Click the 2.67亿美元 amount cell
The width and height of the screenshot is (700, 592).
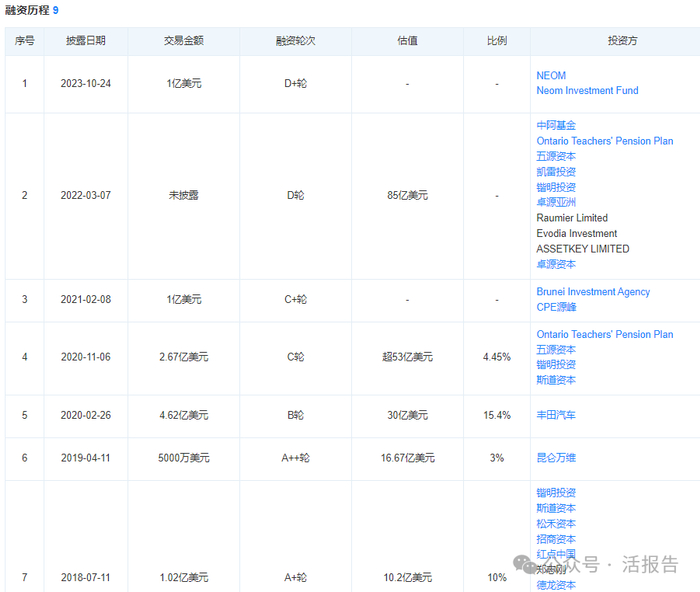click(184, 357)
